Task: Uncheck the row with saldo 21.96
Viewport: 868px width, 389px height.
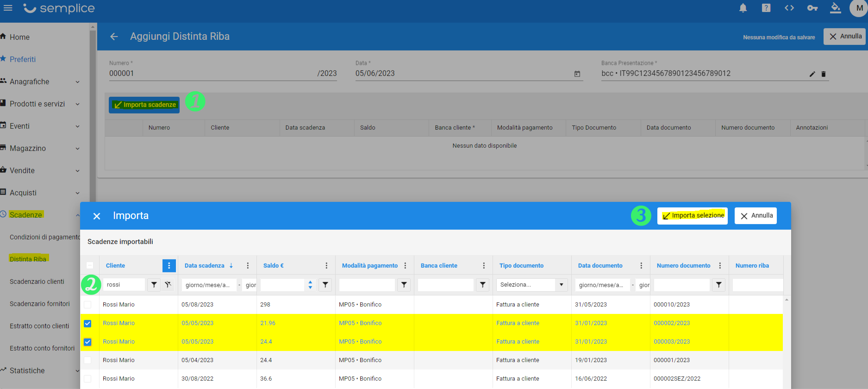Action: point(87,323)
